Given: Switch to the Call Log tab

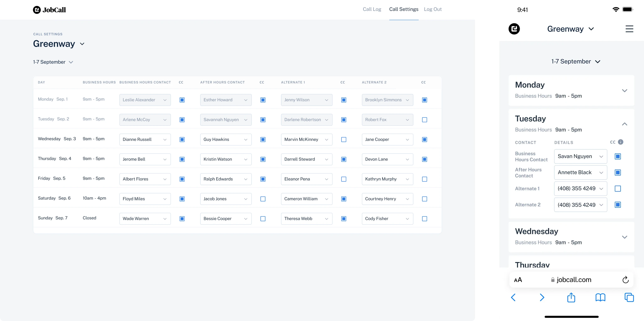Looking at the screenshot, I should 372,9.
